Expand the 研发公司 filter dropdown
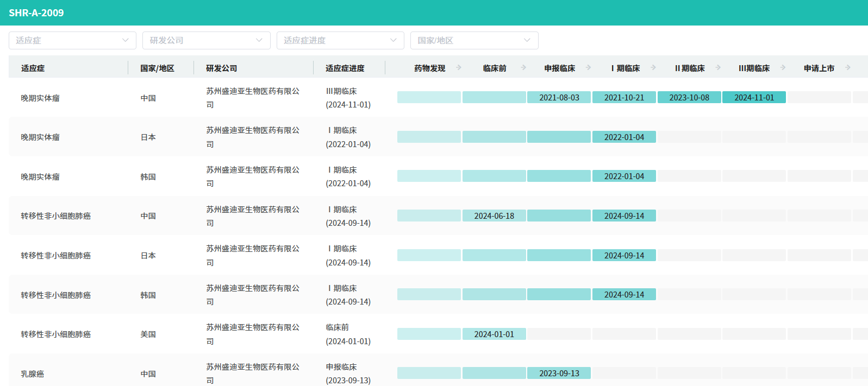Image resolution: width=868 pixels, height=386 pixels. pyautogui.click(x=206, y=40)
